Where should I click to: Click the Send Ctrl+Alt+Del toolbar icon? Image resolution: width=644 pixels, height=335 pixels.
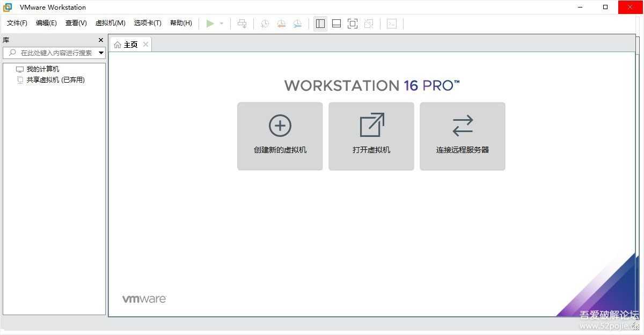tap(242, 24)
